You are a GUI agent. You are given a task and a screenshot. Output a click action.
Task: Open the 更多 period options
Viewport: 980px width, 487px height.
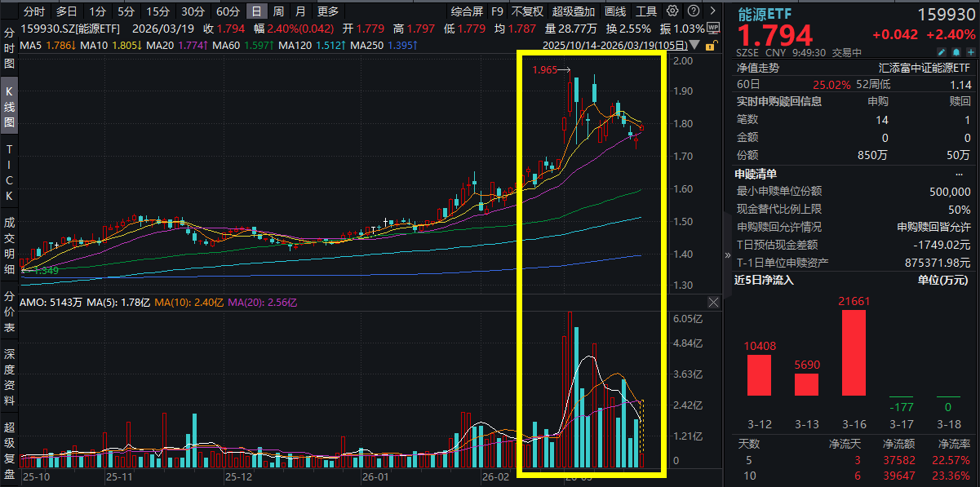coord(327,11)
